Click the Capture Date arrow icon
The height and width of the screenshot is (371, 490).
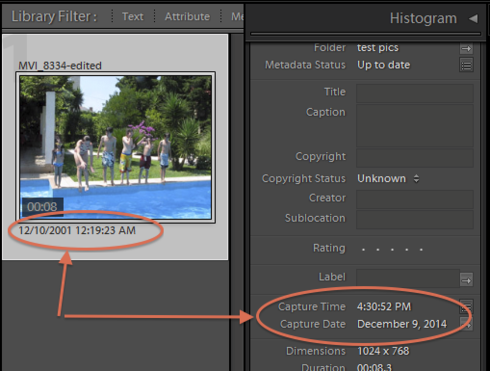[467, 323]
